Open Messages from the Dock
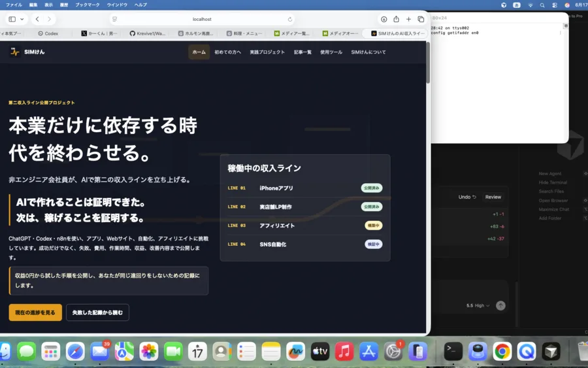588x368 pixels. 26,352
